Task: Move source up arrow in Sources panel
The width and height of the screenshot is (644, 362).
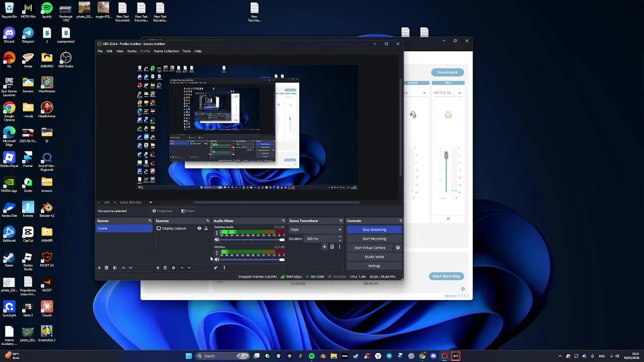Action: tap(182, 267)
